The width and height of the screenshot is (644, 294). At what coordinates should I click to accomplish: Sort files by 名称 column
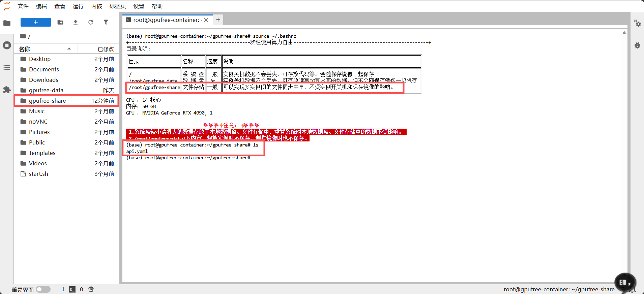46,49
